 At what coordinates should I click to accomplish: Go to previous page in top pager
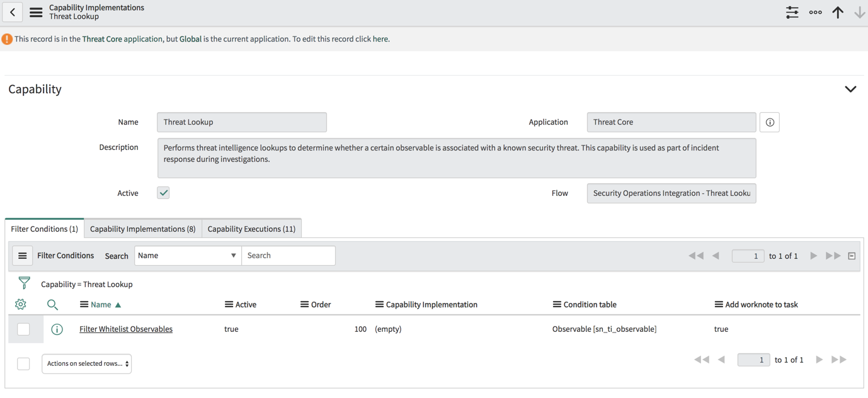[716, 256]
